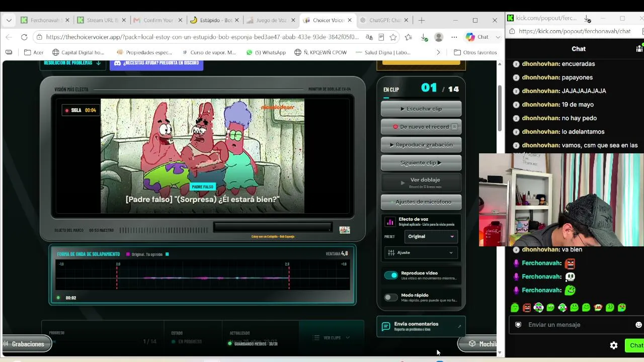Open the Propiedades espec... bookmark
644x362 pixels.
[144, 52]
